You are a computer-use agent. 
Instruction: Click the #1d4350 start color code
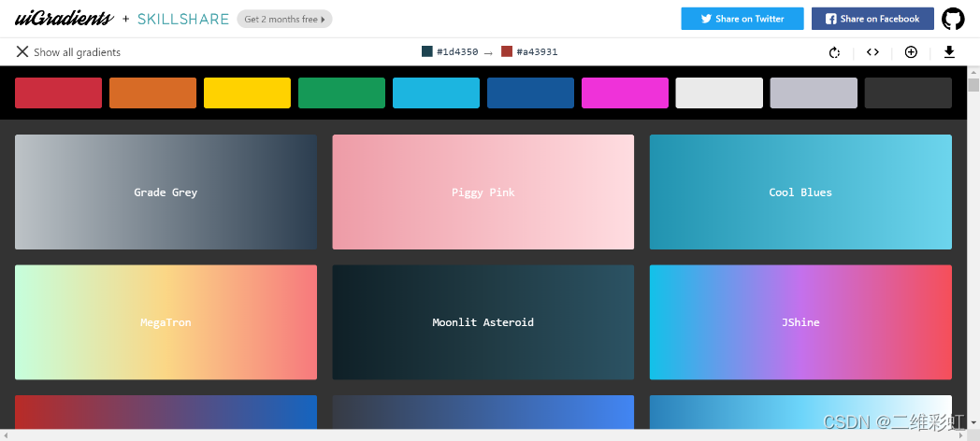tap(457, 51)
